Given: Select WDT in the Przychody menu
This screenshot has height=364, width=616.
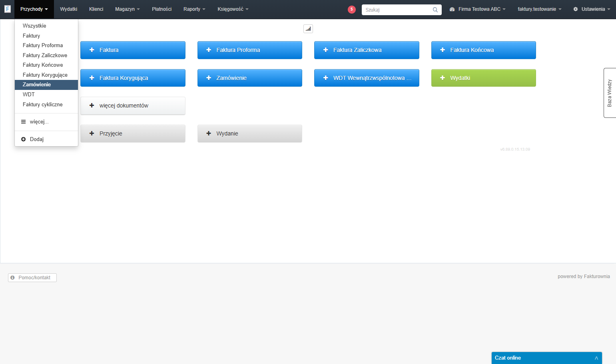Looking at the screenshot, I should 46,94.
